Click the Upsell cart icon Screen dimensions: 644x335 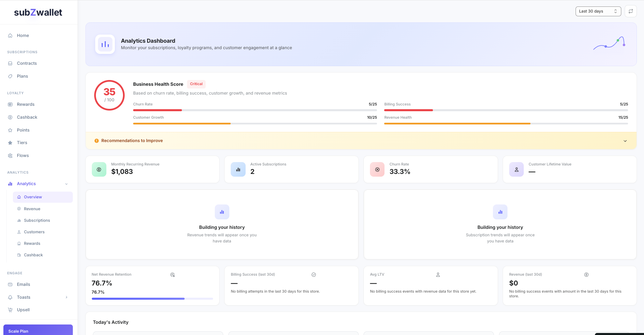(10, 310)
